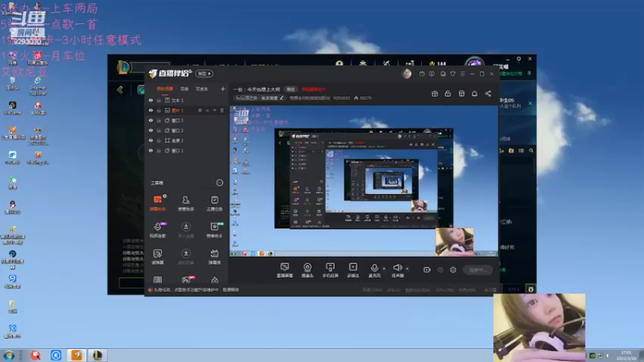Open the mail message icon in title bar
The image size is (644, 362).
tap(422, 74)
